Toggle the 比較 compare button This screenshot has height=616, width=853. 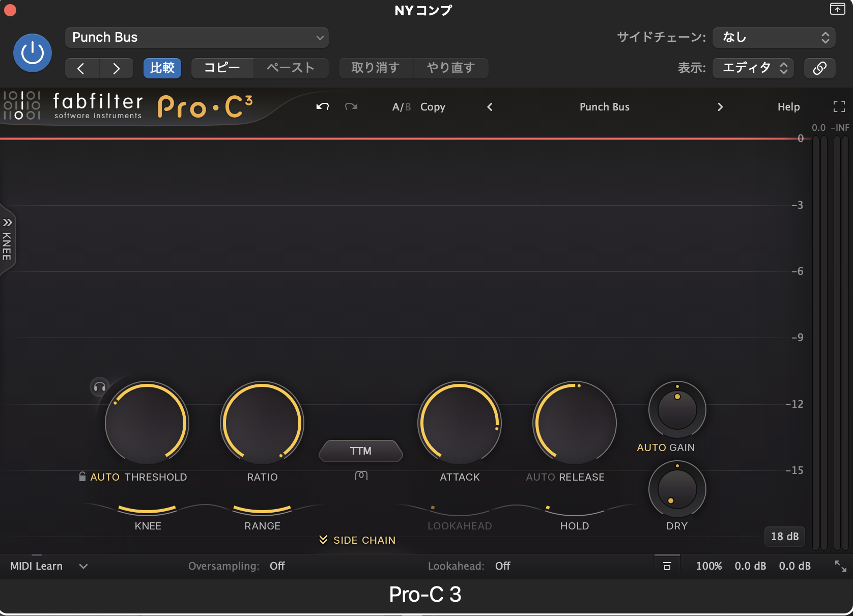pos(162,68)
